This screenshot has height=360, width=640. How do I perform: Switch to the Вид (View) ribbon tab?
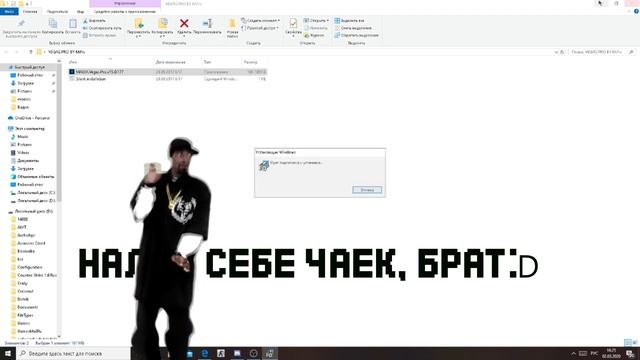click(80, 11)
